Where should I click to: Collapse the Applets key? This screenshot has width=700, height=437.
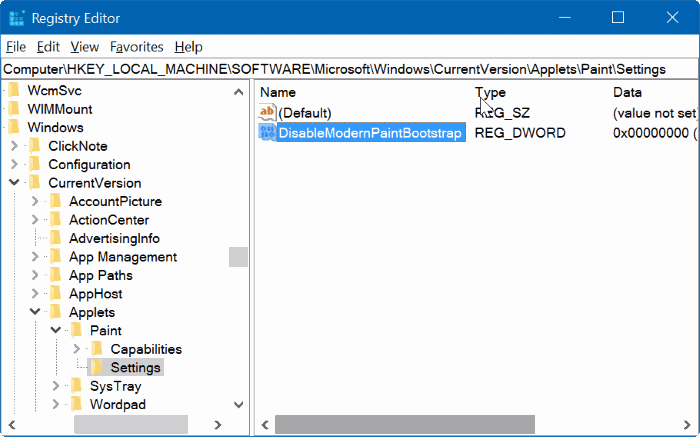click(x=35, y=312)
